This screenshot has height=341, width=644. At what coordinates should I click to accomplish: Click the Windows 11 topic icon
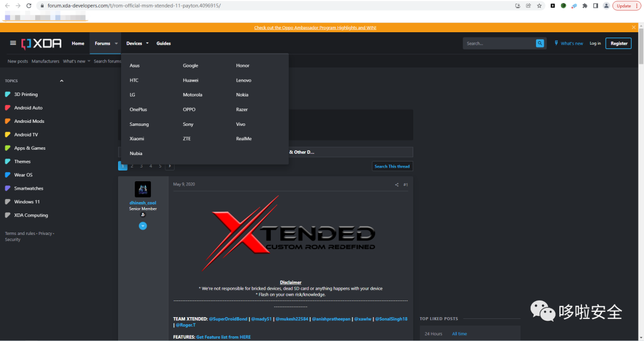[x=7, y=201]
